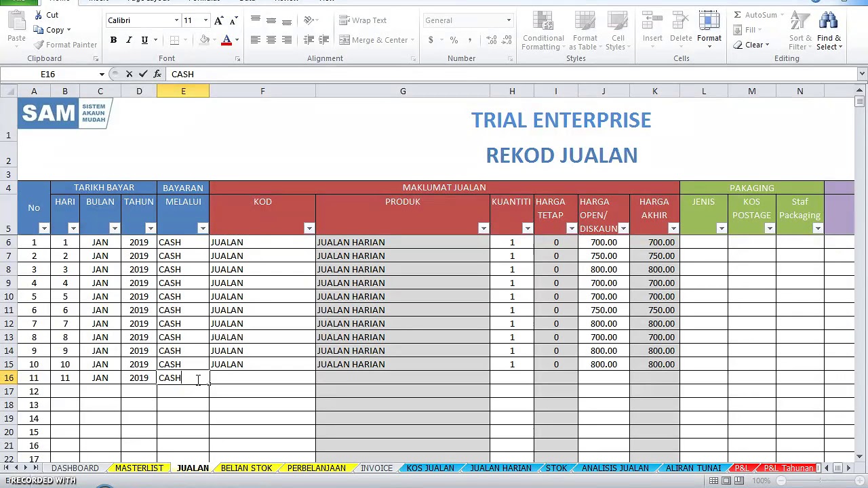Open the font size dropdown
Viewport: 868px width, 488px height.
pyautogui.click(x=205, y=20)
